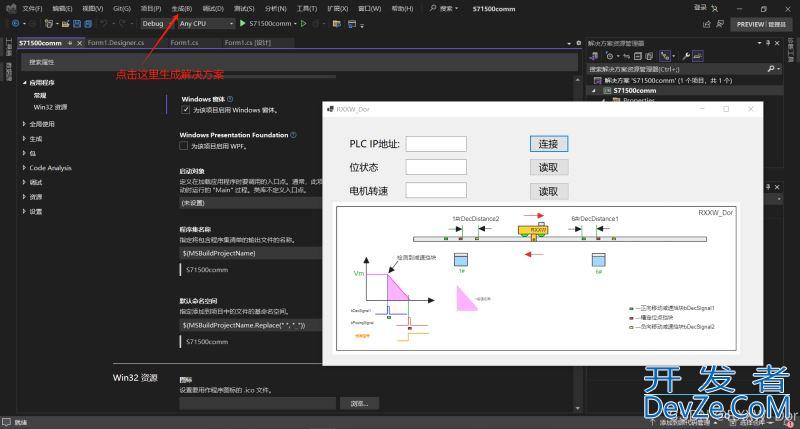The width and height of the screenshot is (800, 429).
Task: Switch to the Form1.Designer.cs tab
Action: (116, 43)
